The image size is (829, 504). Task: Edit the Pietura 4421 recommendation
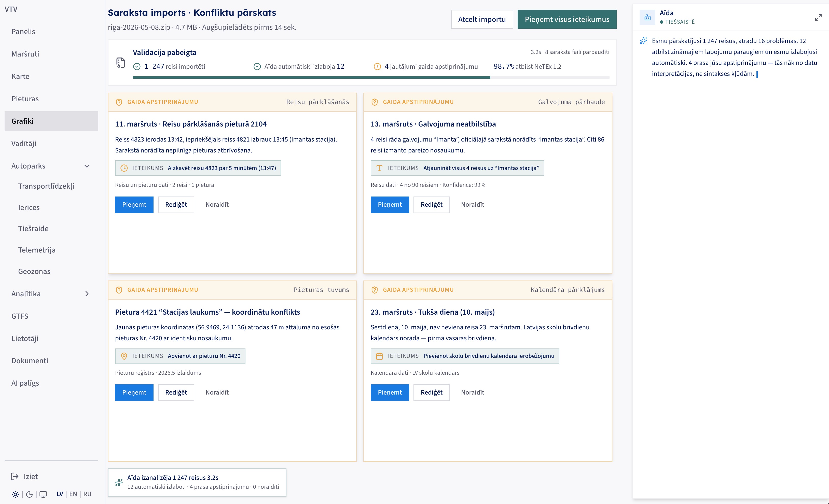click(176, 393)
